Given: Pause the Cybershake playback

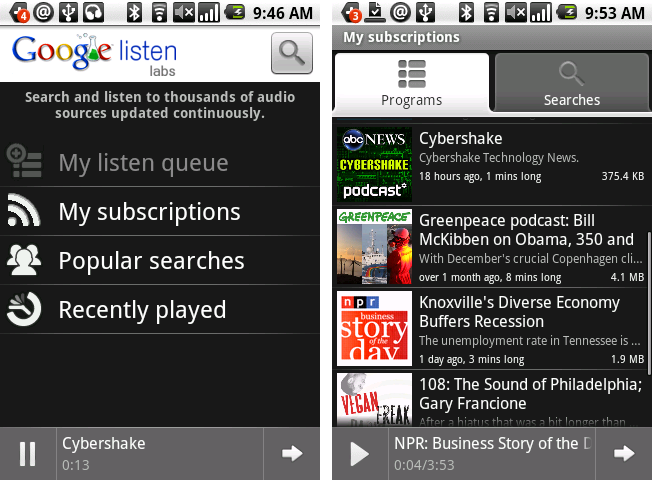Looking at the screenshot, I should (x=27, y=454).
